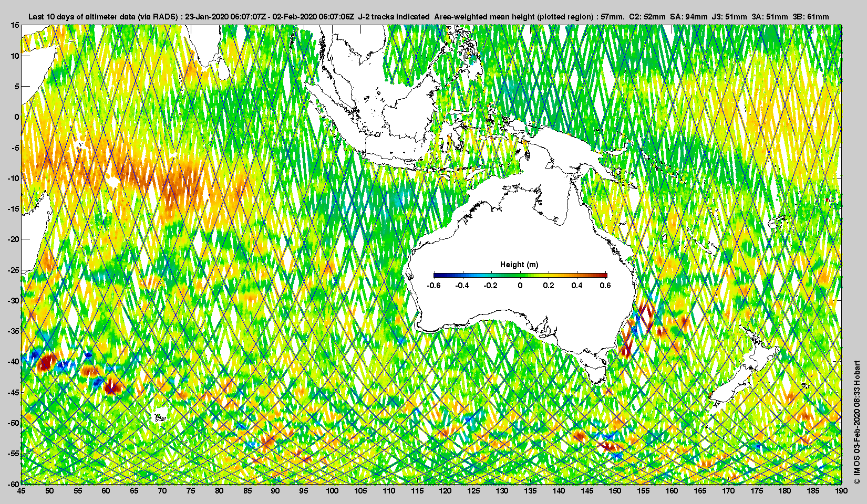
Task: Click the longitude axis label "170"
Action: 728,491
